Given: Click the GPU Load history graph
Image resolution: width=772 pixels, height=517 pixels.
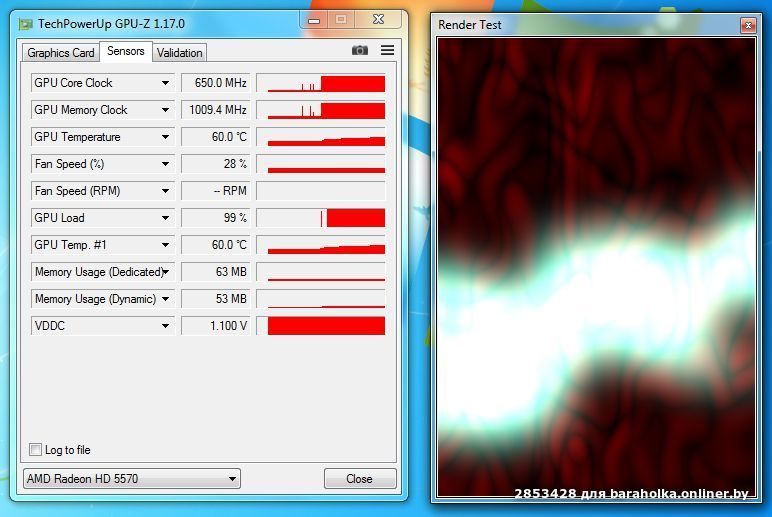Looking at the screenshot, I should point(321,218).
